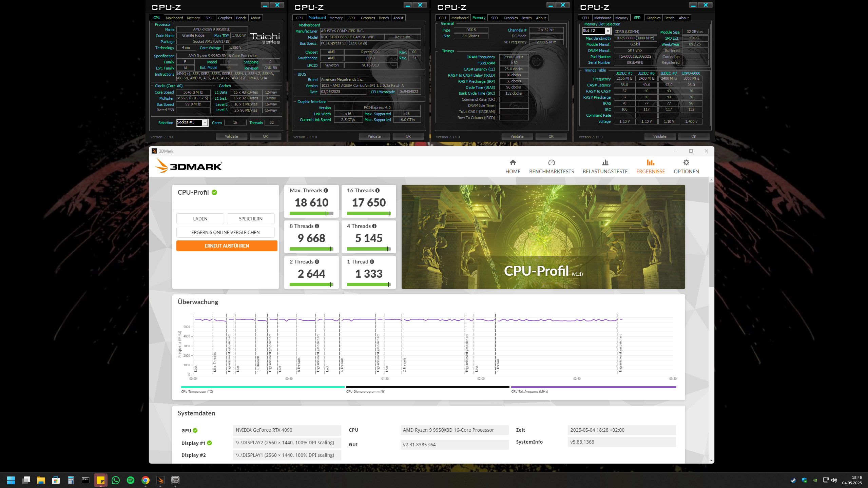The width and height of the screenshot is (868, 488).
Task: Click network icon in system tray
Action: click(826, 480)
